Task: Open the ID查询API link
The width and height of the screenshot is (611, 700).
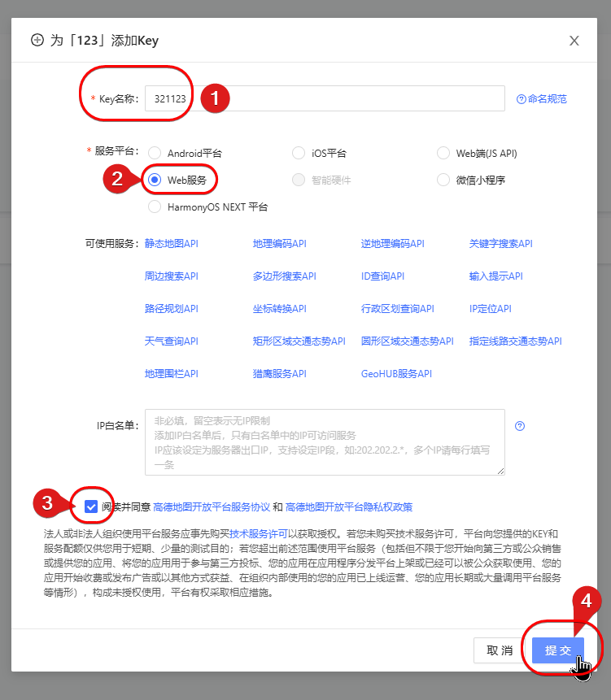Action: click(382, 276)
